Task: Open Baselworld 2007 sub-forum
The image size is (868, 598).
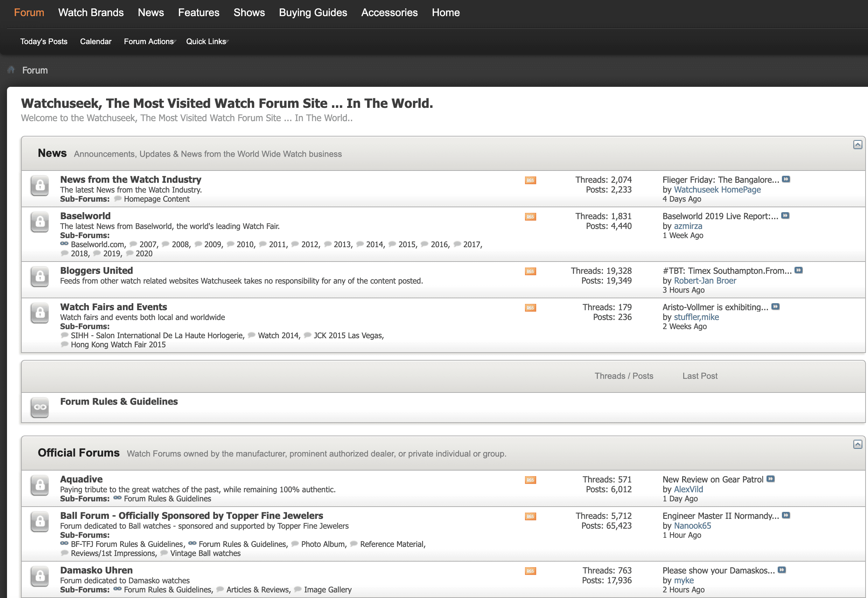Action: 148,245
